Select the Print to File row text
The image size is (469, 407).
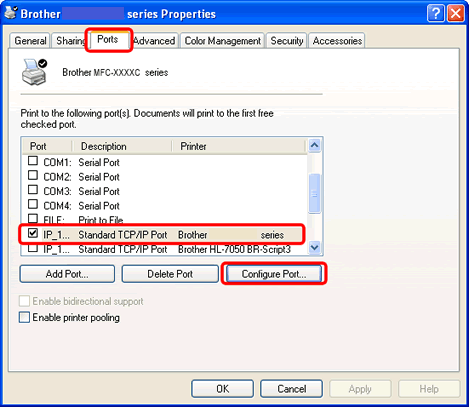[x=101, y=220]
